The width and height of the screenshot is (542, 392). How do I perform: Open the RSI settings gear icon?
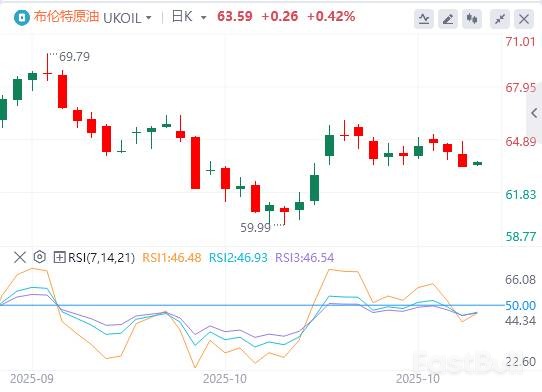coord(40,257)
